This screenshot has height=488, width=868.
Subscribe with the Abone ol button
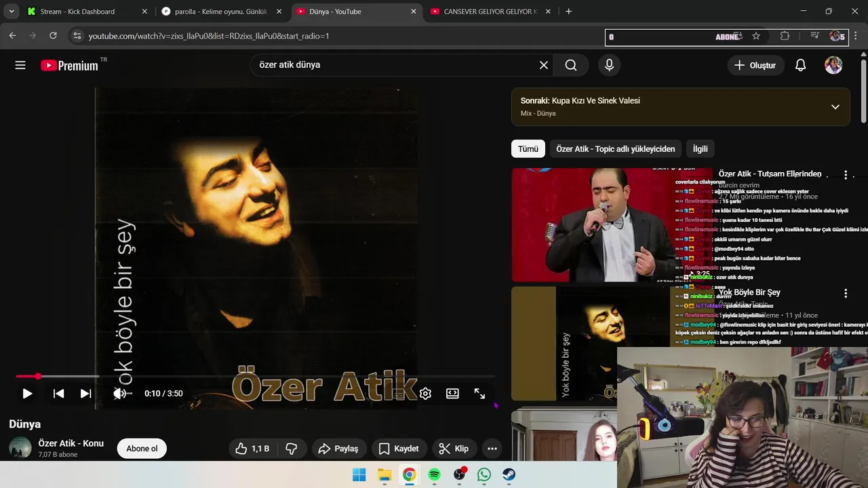tap(142, 449)
